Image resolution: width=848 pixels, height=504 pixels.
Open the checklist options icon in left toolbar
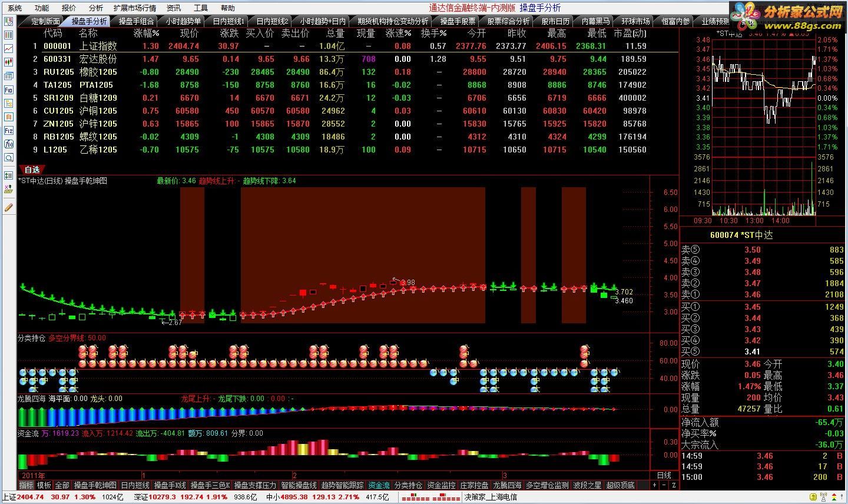[x=8, y=175]
